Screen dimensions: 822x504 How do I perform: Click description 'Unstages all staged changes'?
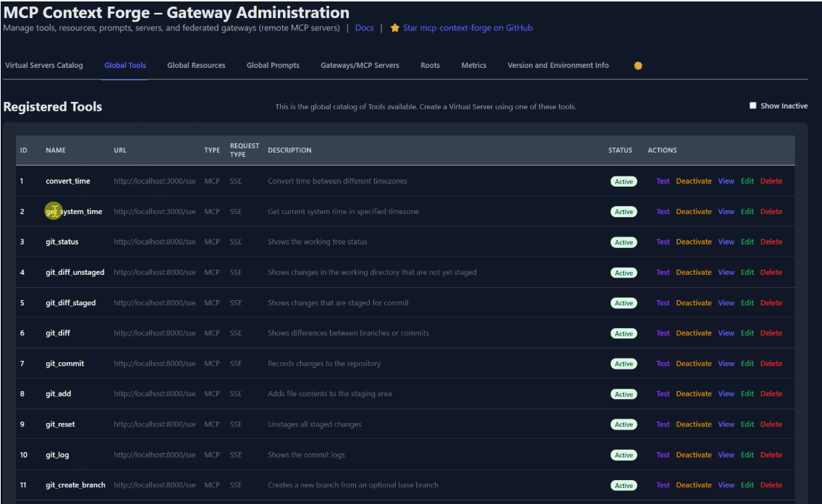pyautogui.click(x=315, y=424)
